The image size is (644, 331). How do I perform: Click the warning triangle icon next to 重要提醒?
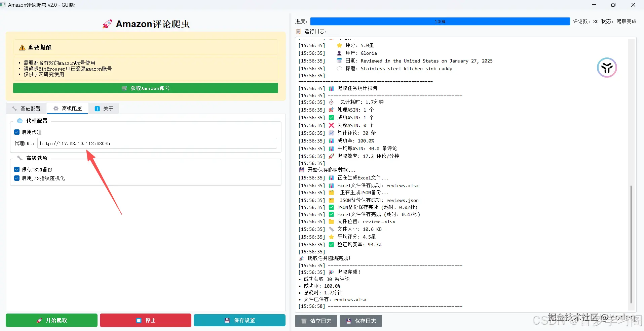22,47
